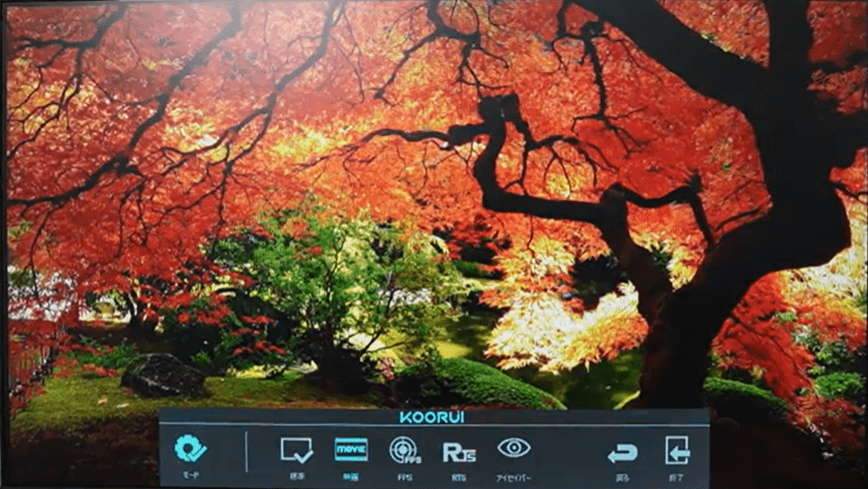The width and height of the screenshot is (868, 489).
Task: Click the アイセイバー text label
Action: [x=514, y=475]
